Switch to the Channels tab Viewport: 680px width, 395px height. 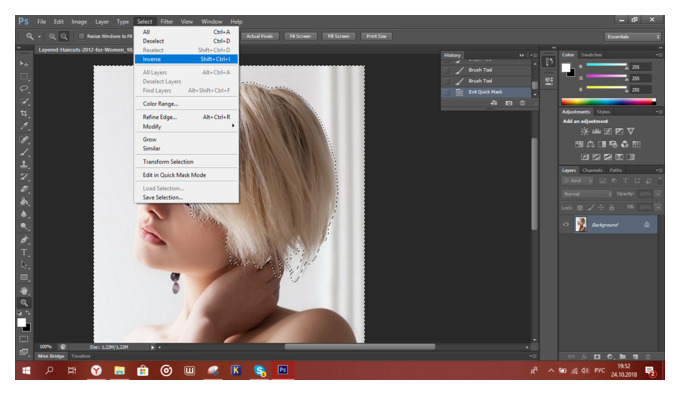click(x=592, y=170)
